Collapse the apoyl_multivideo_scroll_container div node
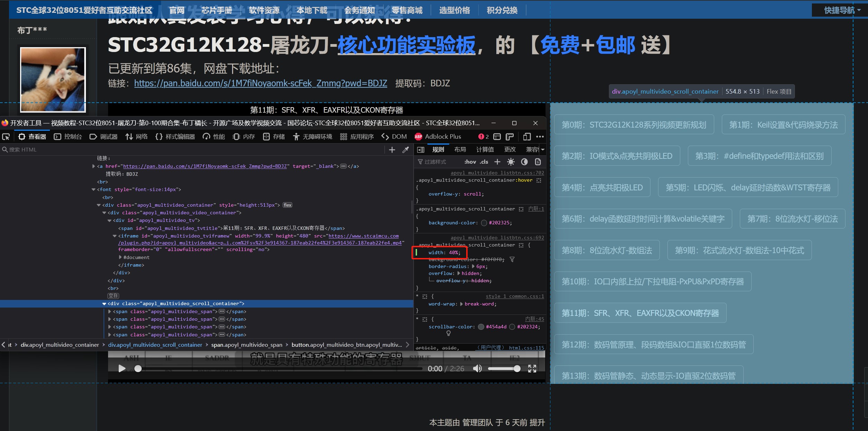The image size is (868, 431). (x=104, y=304)
